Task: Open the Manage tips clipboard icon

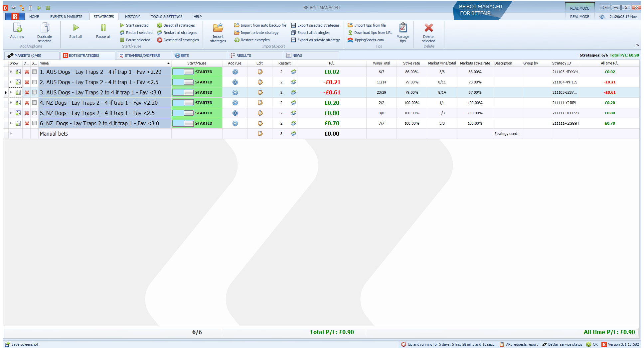Action: tap(403, 28)
